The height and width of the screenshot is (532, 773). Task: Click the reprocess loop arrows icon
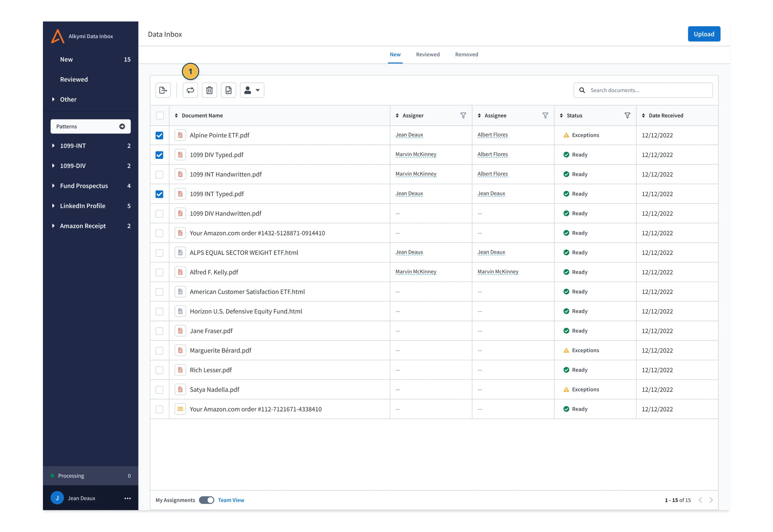click(190, 90)
